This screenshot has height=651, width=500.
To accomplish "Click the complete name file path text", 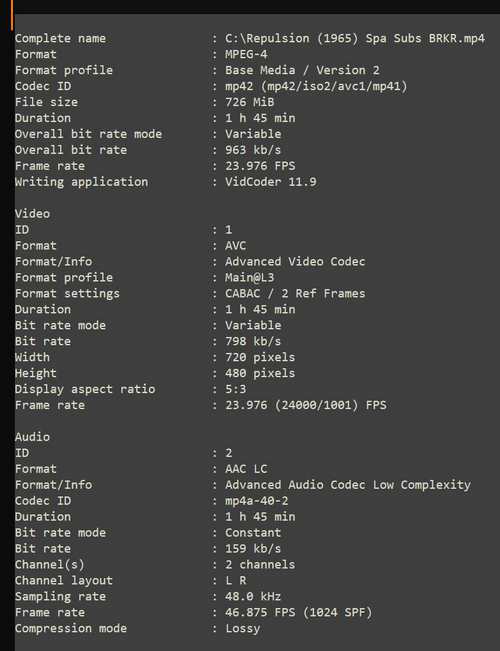I will point(355,39).
